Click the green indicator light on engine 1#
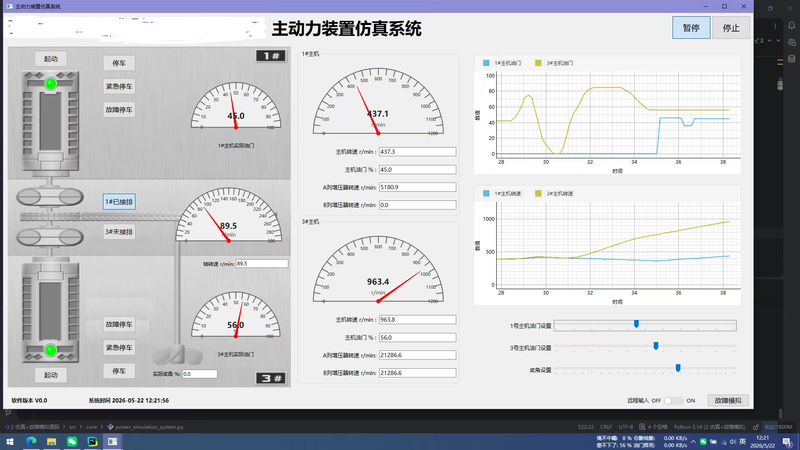This screenshot has height=450, width=800. coord(51,84)
